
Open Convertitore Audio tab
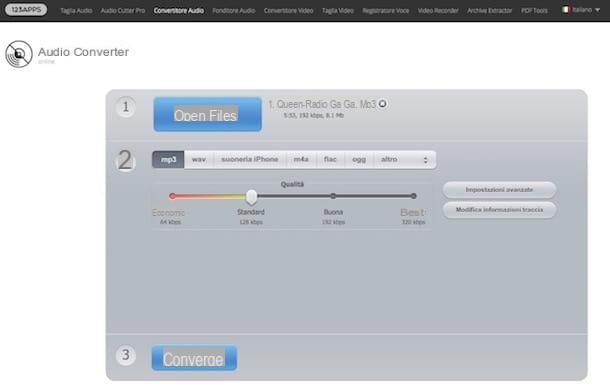pos(179,11)
